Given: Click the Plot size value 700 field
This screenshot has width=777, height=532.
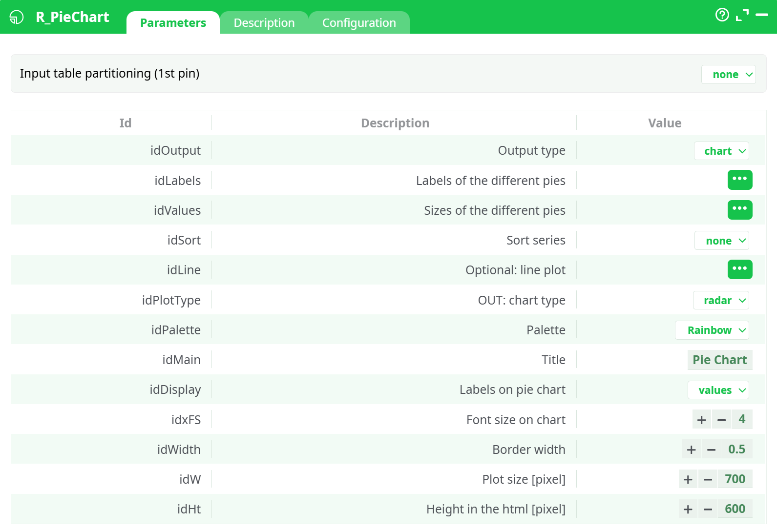Looking at the screenshot, I should pos(735,479).
